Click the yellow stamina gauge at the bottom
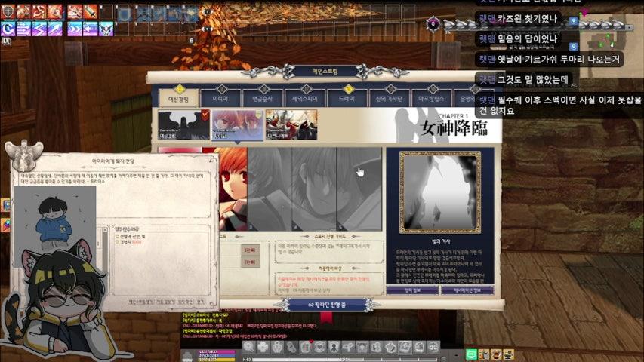Viewport: 644px width, 362px height. coord(216,359)
